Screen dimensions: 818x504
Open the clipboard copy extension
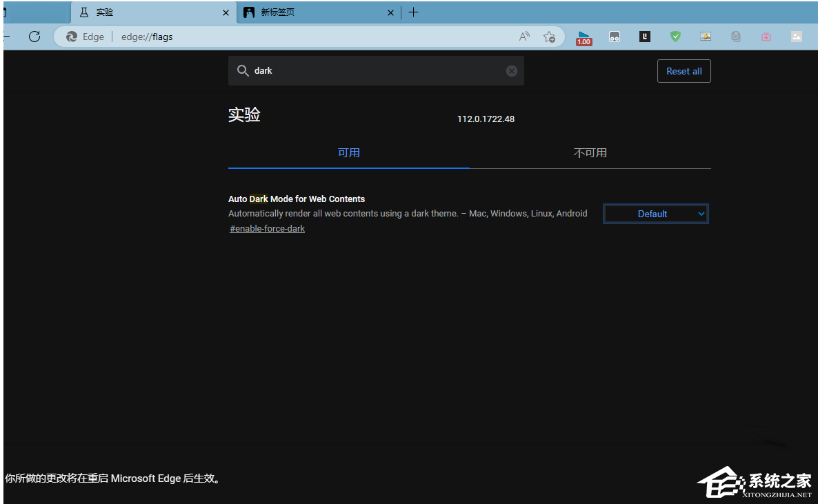point(735,37)
